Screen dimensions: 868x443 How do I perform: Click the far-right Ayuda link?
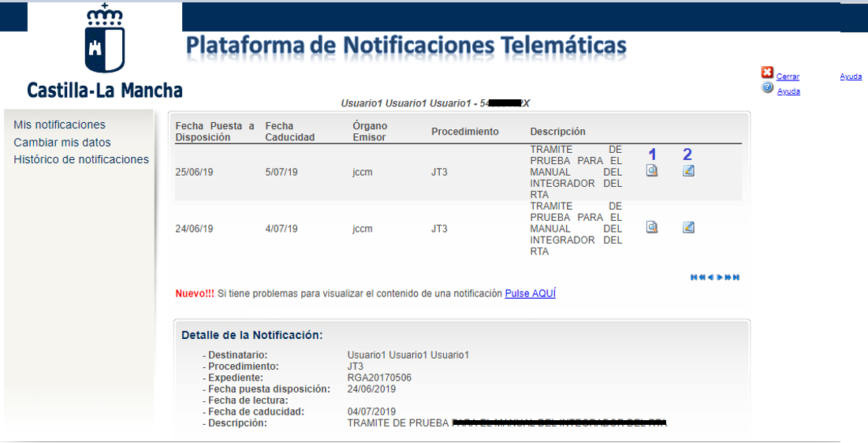851,76
